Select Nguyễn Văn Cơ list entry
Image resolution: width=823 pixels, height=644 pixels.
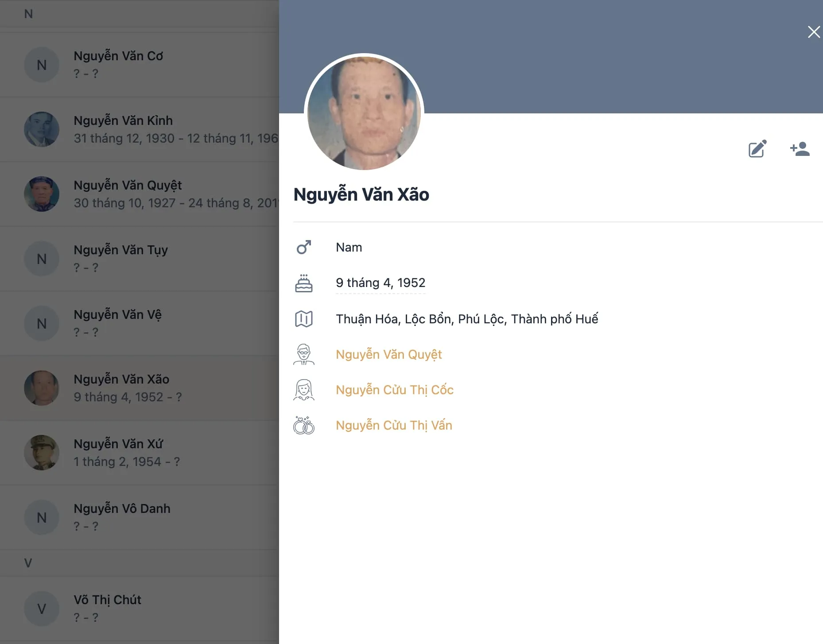118,56
